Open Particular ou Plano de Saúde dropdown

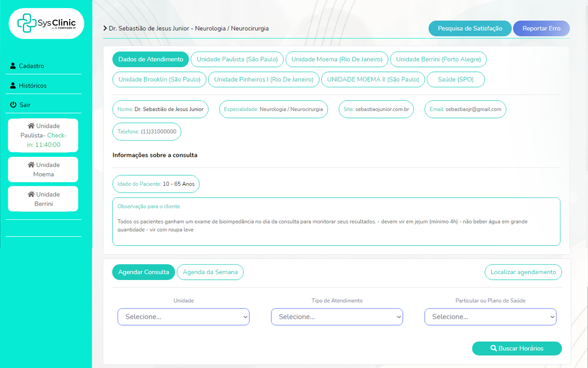(490, 317)
